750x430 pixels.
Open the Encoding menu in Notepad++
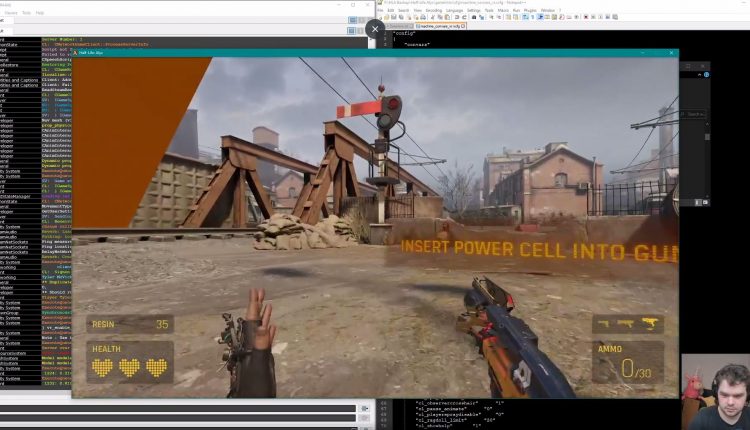tap(434, 11)
